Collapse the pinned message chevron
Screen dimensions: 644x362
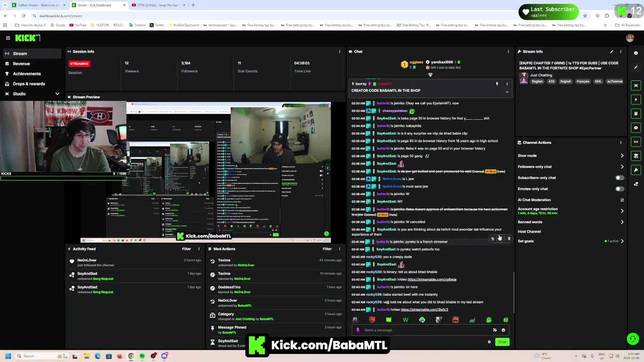coord(507,92)
